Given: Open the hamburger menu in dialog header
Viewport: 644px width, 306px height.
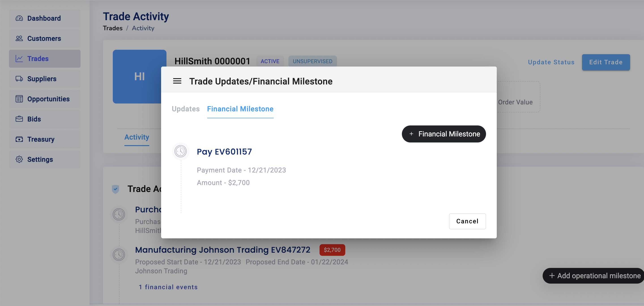Looking at the screenshot, I should tap(177, 81).
